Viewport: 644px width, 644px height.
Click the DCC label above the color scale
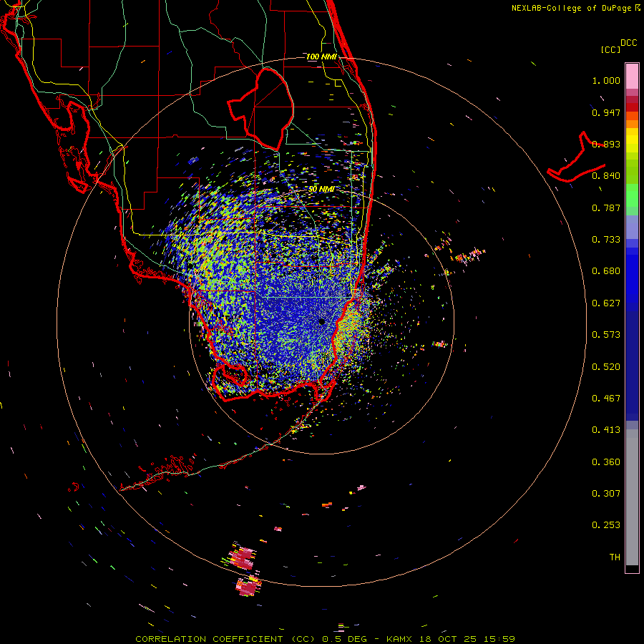628,43
